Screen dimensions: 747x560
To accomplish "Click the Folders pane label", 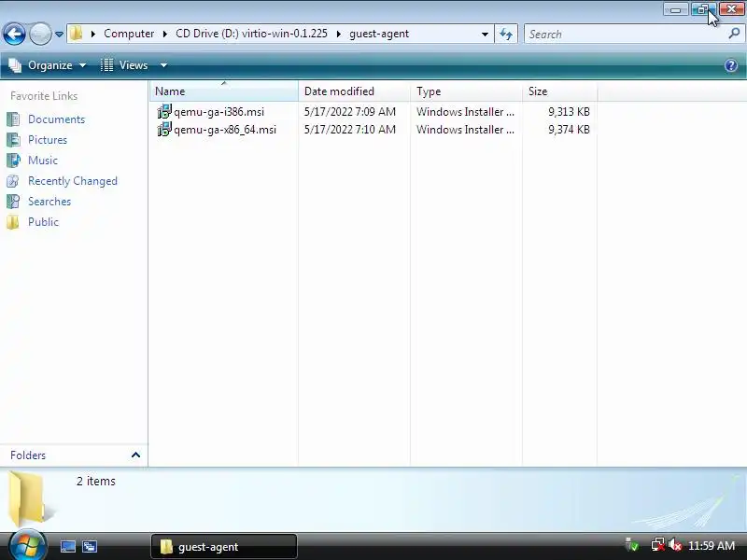I will coord(28,455).
